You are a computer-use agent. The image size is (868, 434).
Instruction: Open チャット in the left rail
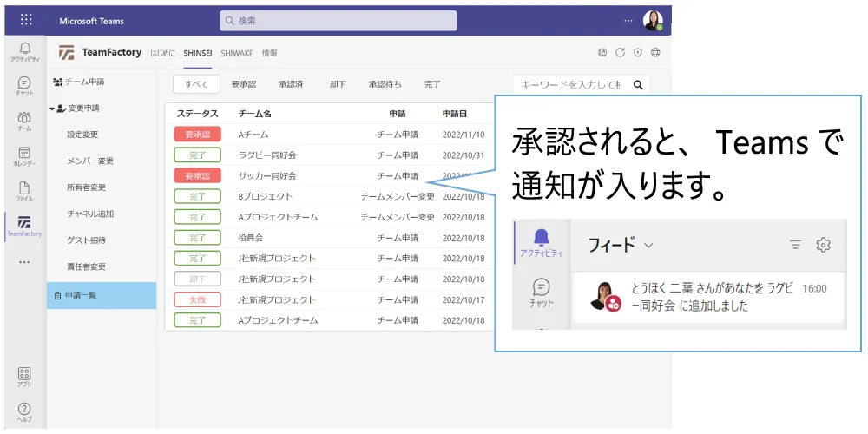pos(24,86)
